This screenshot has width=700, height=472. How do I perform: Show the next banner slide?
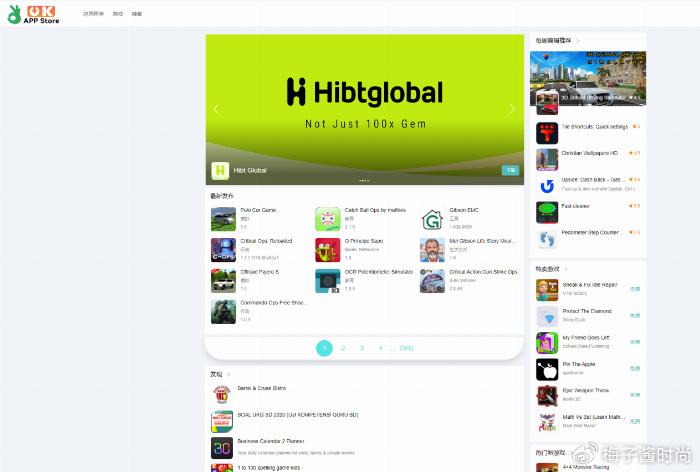coord(513,109)
